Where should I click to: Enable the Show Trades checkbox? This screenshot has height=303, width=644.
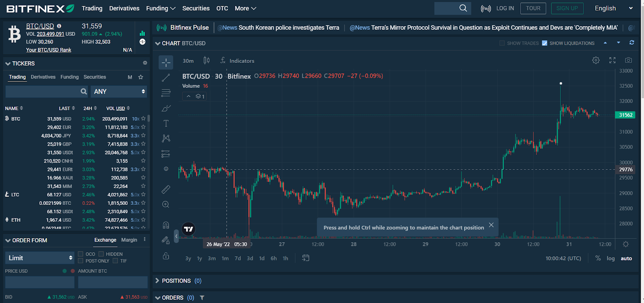502,43
